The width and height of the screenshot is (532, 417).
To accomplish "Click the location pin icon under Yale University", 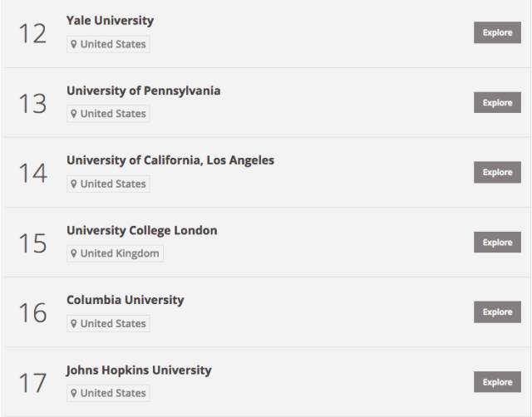I will coord(74,44).
